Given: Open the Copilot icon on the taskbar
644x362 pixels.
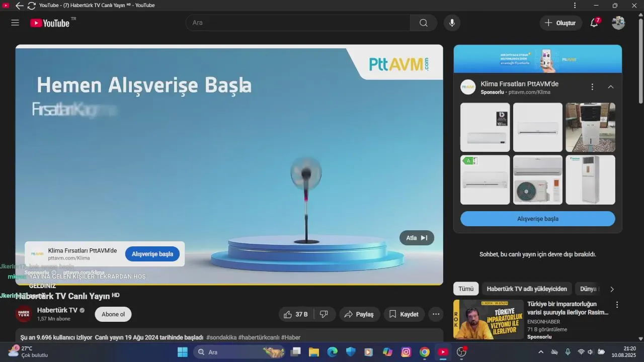Looking at the screenshot, I should click(x=387, y=352).
